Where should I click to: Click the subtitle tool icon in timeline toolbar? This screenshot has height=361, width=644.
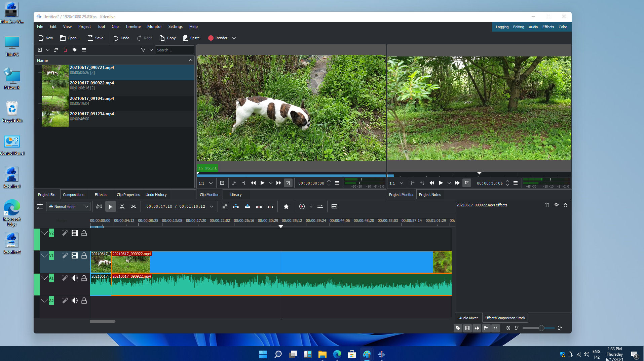[334, 206]
